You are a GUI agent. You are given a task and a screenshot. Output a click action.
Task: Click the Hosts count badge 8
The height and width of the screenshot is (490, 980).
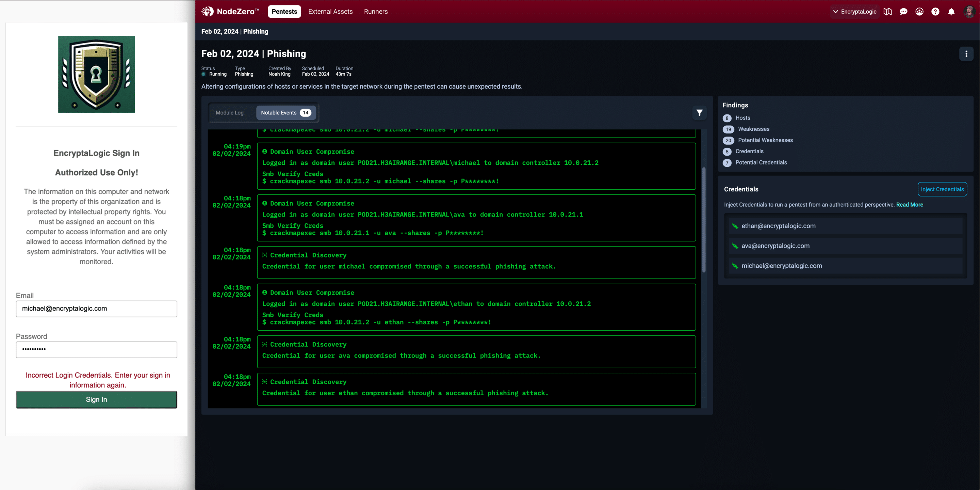727,118
